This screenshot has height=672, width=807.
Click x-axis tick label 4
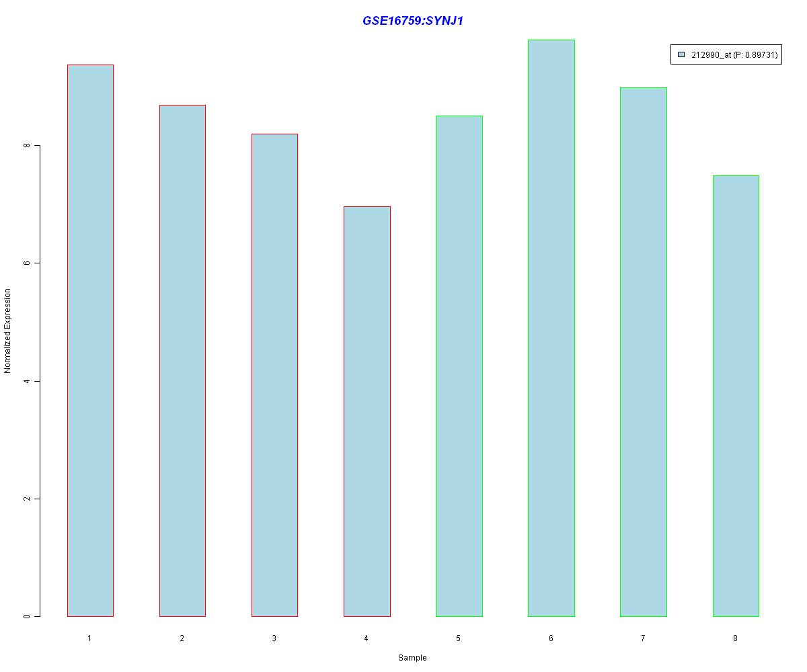[366, 638]
